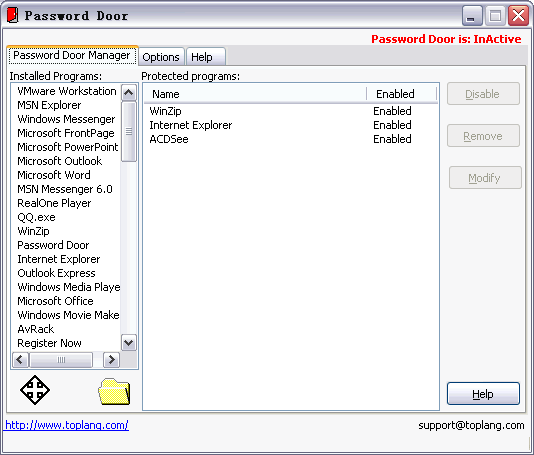534x455 pixels.
Task: Minimize the Password Door window
Action: pyautogui.click(x=472, y=16)
